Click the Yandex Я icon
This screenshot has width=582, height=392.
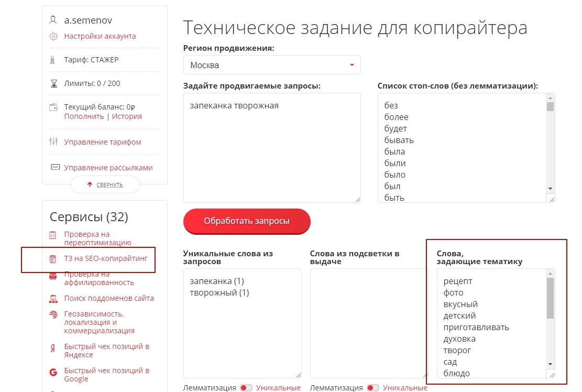point(53,348)
